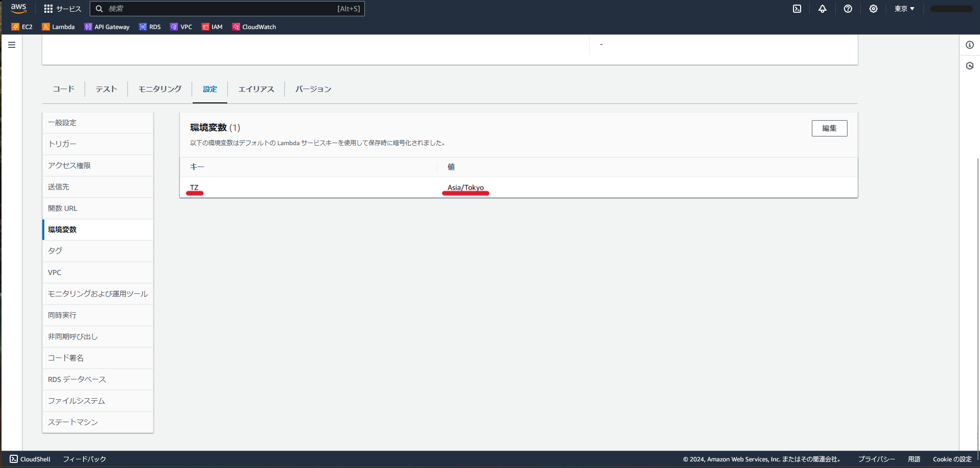Open the プライバシー footer link
Image resolution: width=980 pixels, height=468 pixels.
876,459
